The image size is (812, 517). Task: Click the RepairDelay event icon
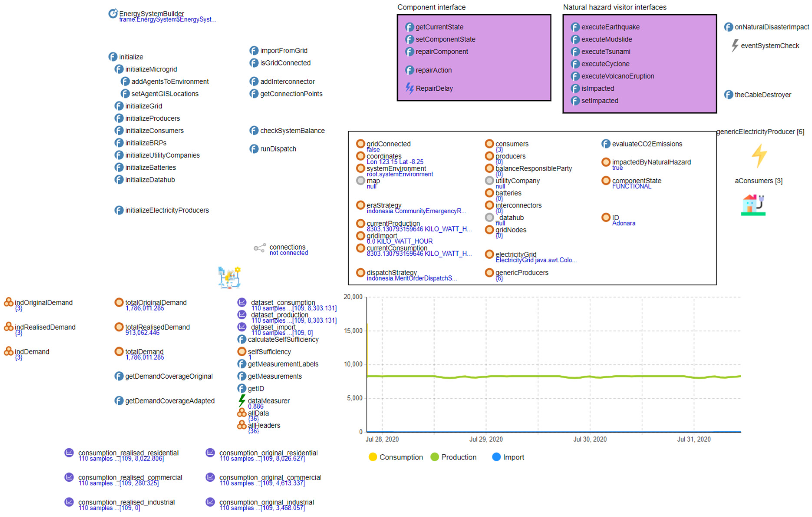pyautogui.click(x=409, y=88)
